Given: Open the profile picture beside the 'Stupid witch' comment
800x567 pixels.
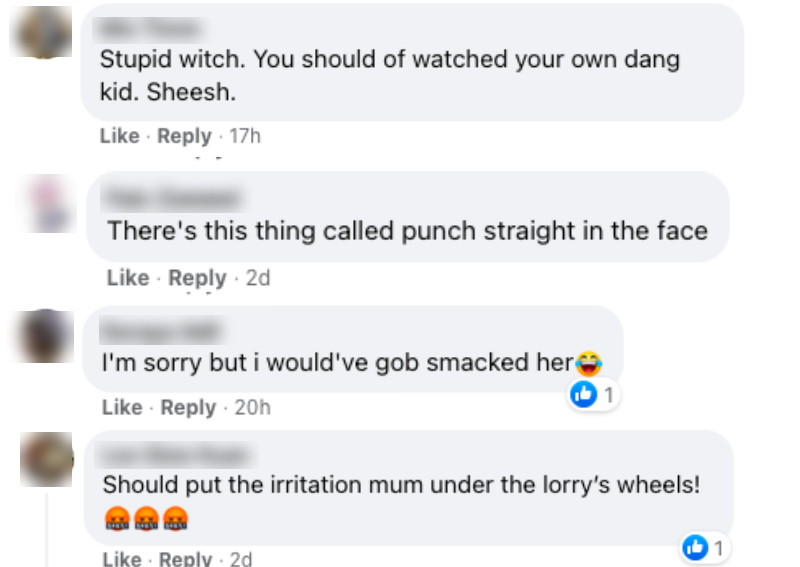Looking at the screenshot, I should coord(41,32).
